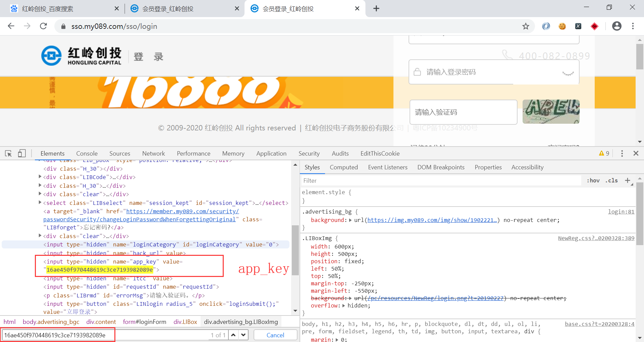Refresh the captcha image

pos(551,112)
